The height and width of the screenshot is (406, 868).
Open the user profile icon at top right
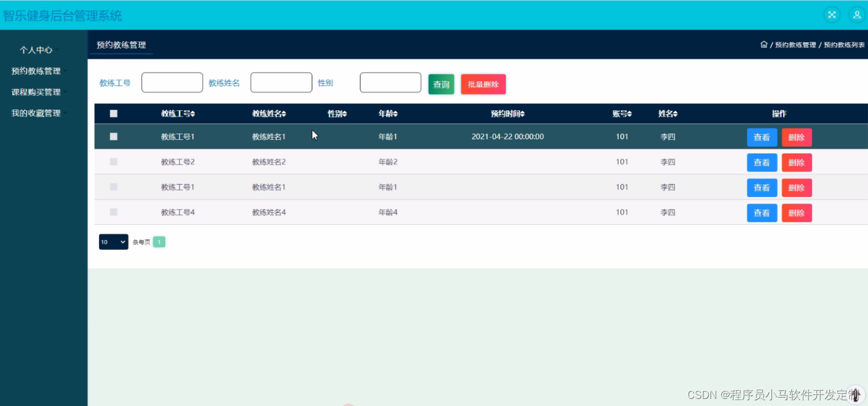[857, 15]
